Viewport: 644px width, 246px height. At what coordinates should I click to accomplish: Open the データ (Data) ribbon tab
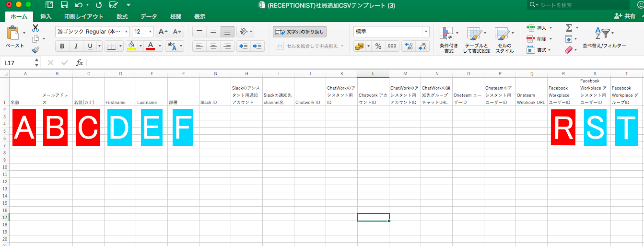[x=149, y=16]
